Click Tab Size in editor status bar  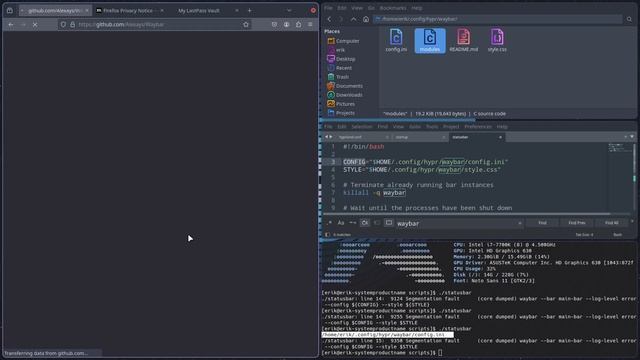584,235
